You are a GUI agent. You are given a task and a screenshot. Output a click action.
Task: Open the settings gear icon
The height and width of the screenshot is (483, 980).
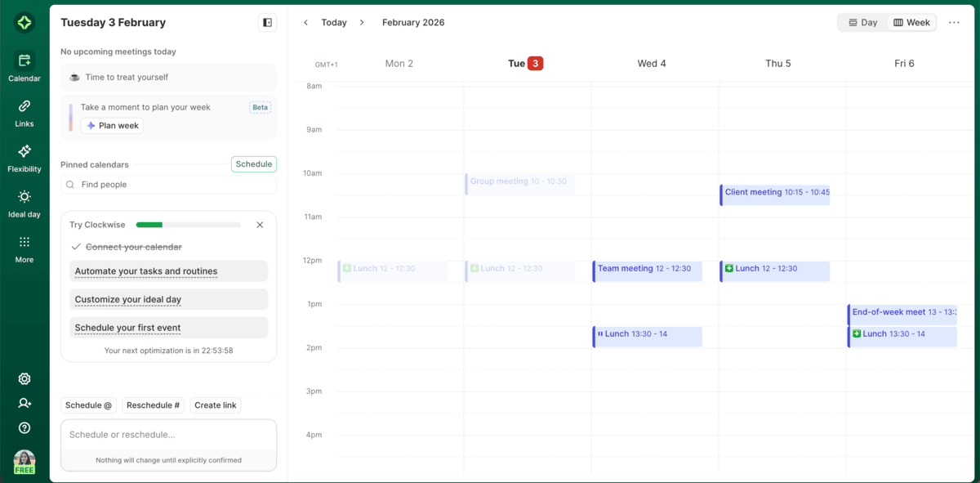tap(24, 378)
